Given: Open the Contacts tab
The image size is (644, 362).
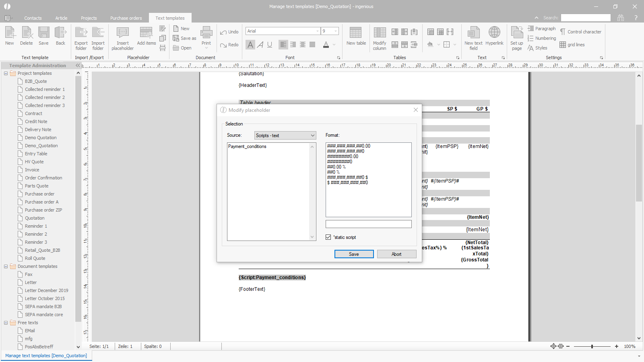Looking at the screenshot, I should (33, 18).
